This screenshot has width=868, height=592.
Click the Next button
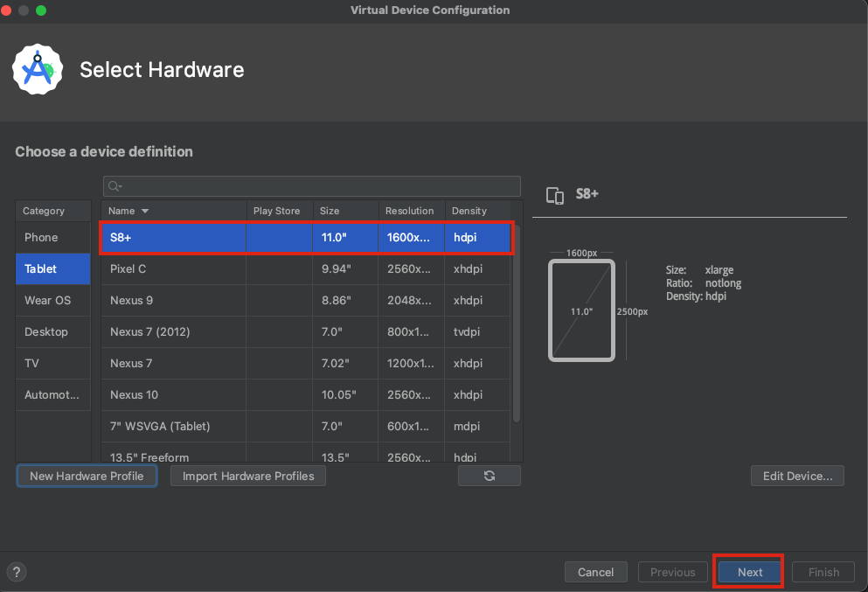pos(749,572)
